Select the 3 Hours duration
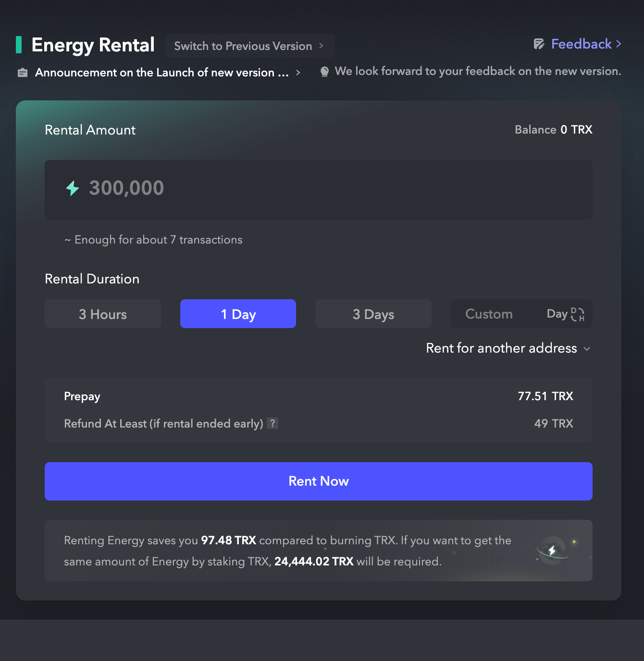Screen dimensions: 644x661 [x=103, y=314]
